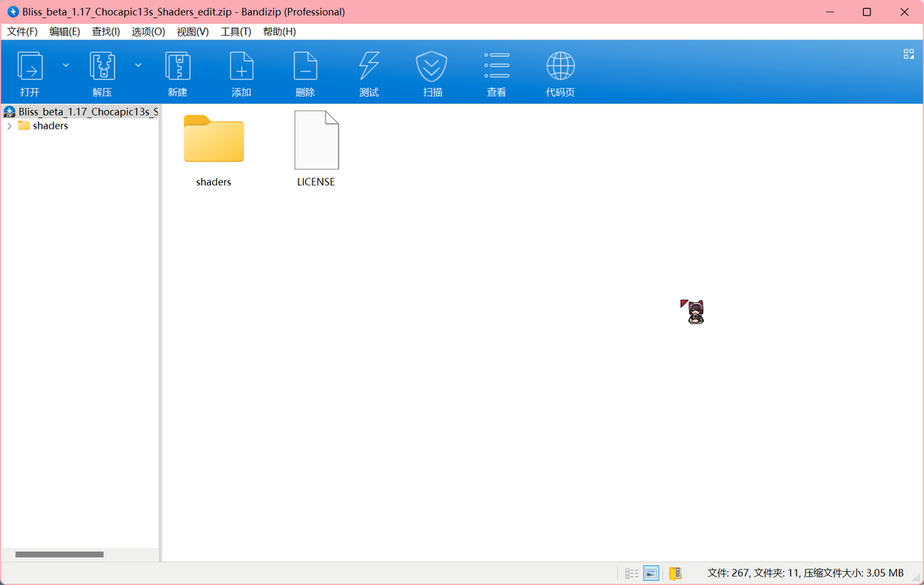Open the 文件(F) menu
The image size is (924, 585).
22,32
